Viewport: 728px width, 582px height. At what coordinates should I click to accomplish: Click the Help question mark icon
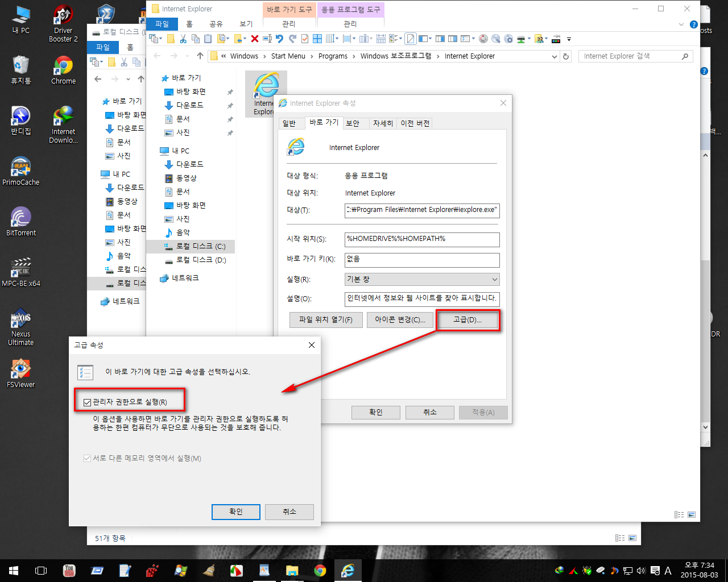pos(693,24)
